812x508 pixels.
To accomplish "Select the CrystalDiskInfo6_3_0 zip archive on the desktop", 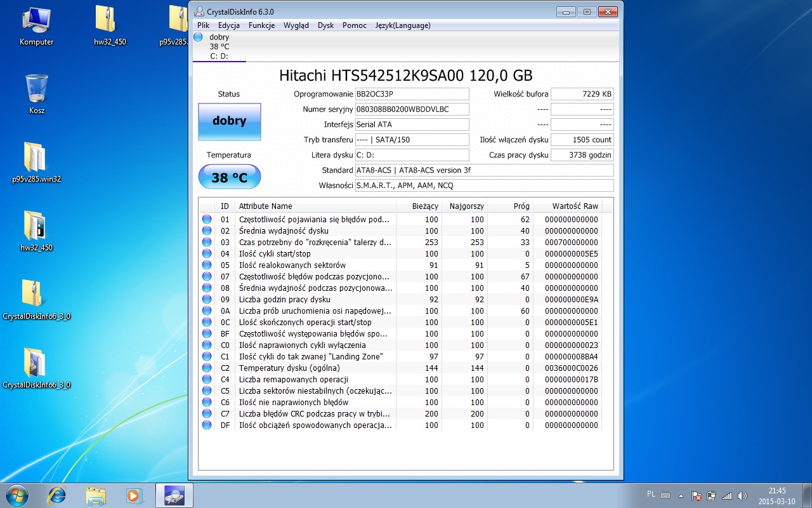I will (x=36, y=300).
